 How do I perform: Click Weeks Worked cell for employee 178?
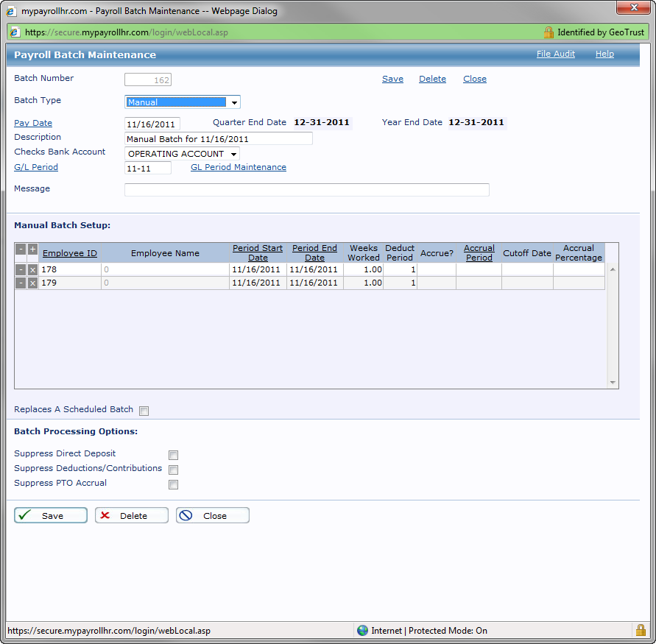[x=364, y=269]
